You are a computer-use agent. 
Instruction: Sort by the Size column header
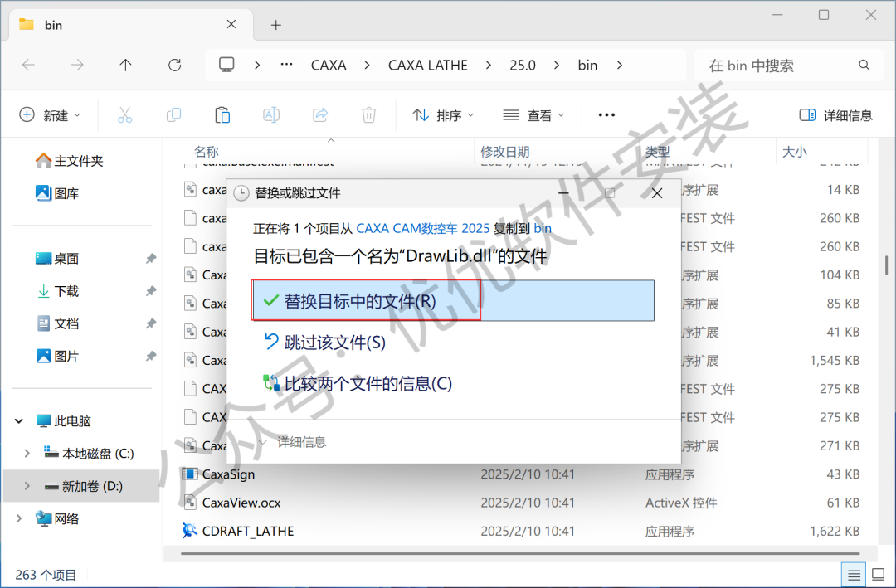pos(794,152)
